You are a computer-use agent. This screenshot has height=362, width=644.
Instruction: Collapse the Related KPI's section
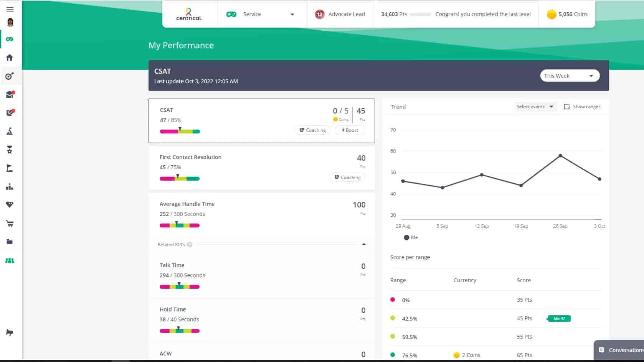click(363, 244)
